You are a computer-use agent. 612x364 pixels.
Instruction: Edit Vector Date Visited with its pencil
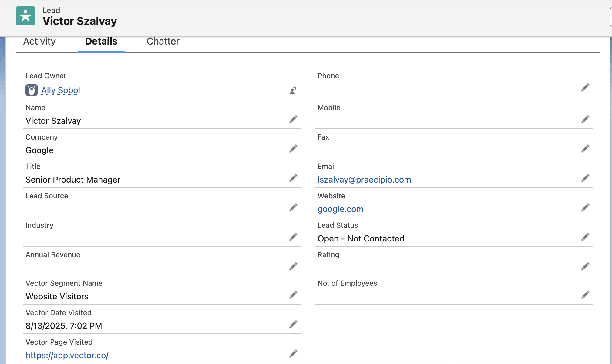click(293, 324)
